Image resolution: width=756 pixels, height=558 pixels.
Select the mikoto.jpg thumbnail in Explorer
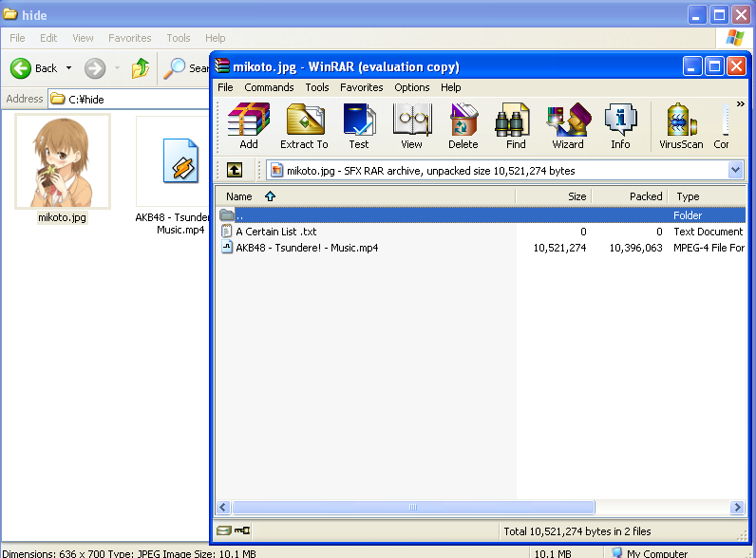[x=63, y=161]
